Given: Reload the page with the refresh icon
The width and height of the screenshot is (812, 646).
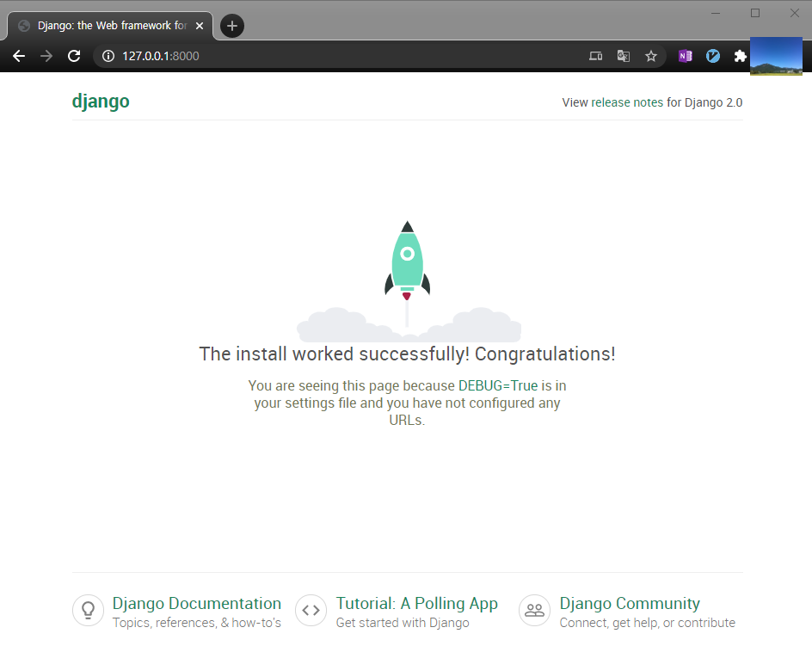Looking at the screenshot, I should [x=74, y=56].
